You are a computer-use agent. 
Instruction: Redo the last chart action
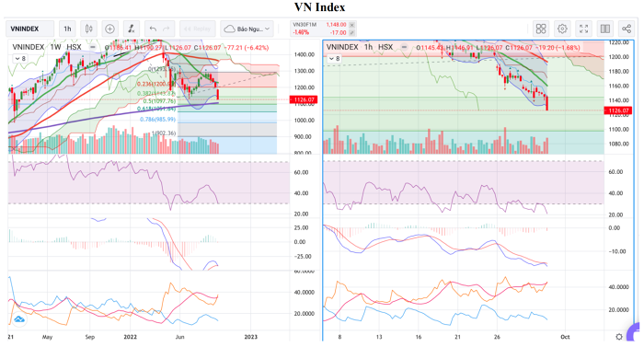pos(167,29)
